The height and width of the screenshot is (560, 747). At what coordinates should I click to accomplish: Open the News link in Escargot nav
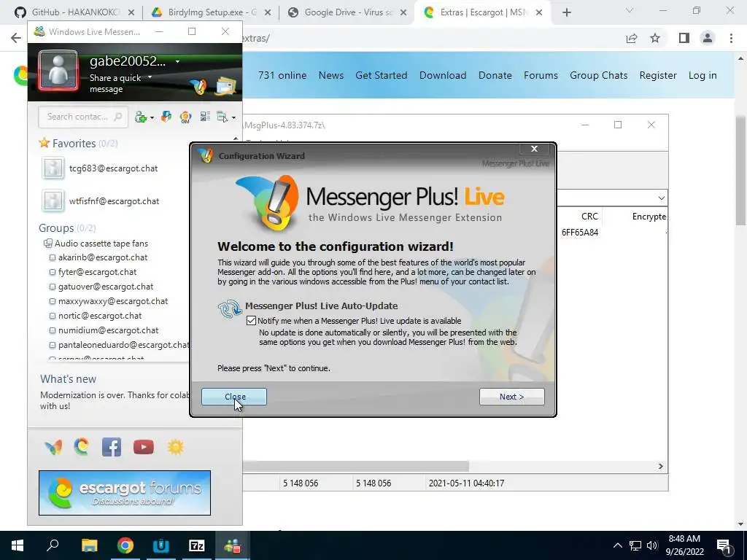[331, 75]
